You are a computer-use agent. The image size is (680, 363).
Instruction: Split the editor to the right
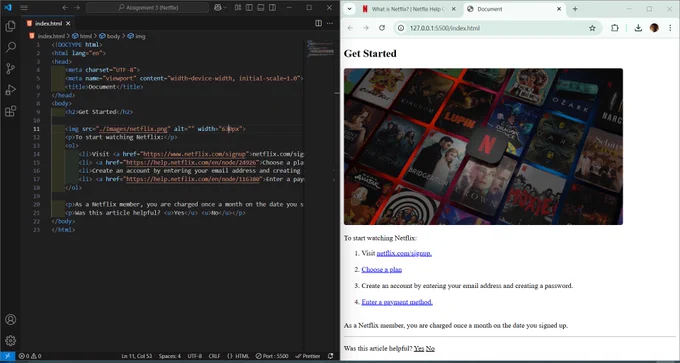coord(318,23)
